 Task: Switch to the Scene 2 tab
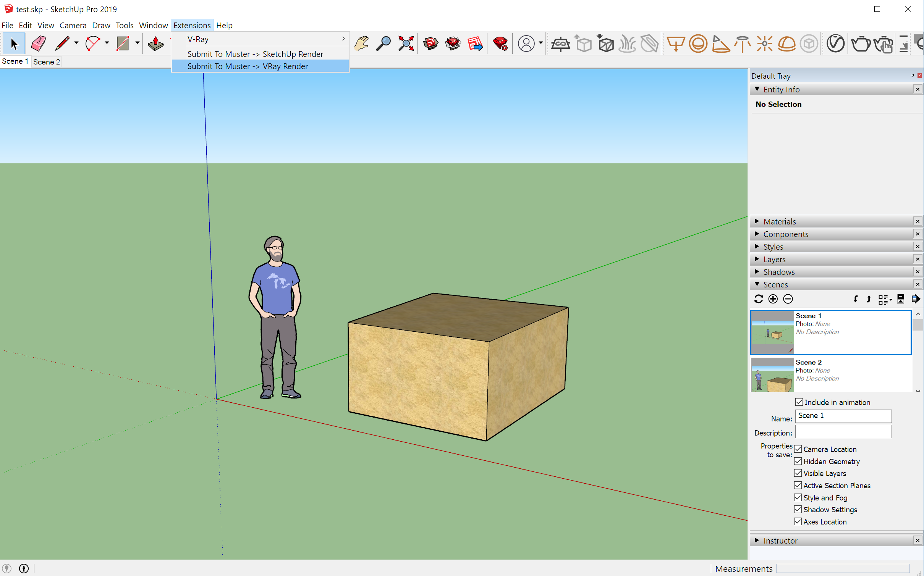coord(46,62)
